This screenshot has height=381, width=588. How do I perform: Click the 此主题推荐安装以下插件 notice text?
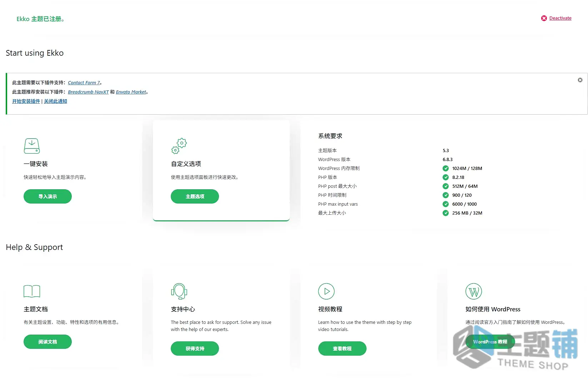[x=39, y=92]
